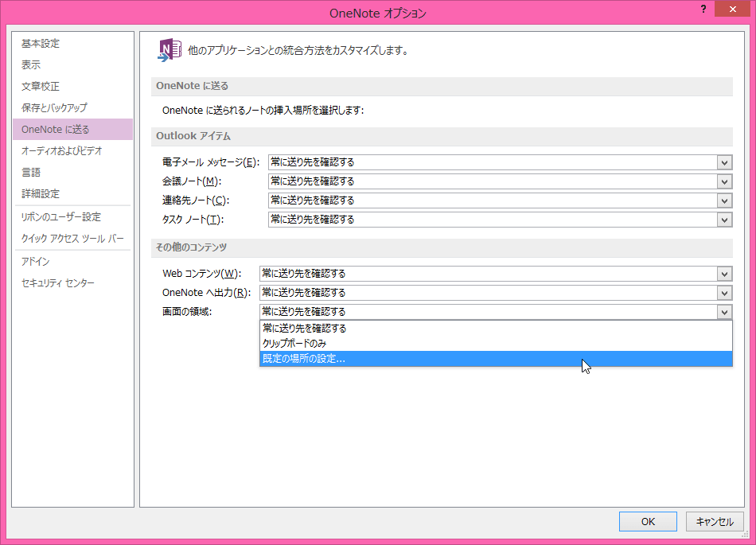Click the 画面の領域 label
Viewport: 756px width, 545px height.
187,312
